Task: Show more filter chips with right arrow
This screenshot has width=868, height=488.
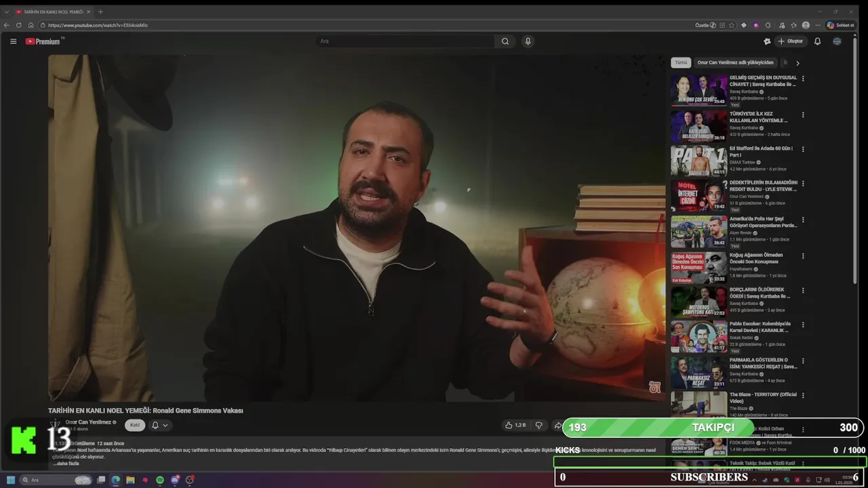Action: pos(797,63)
